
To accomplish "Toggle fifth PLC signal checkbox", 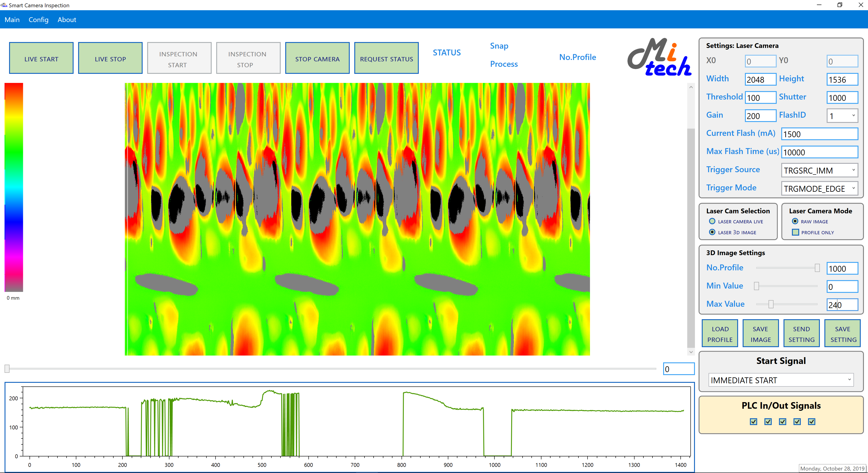I will [811, 421].
